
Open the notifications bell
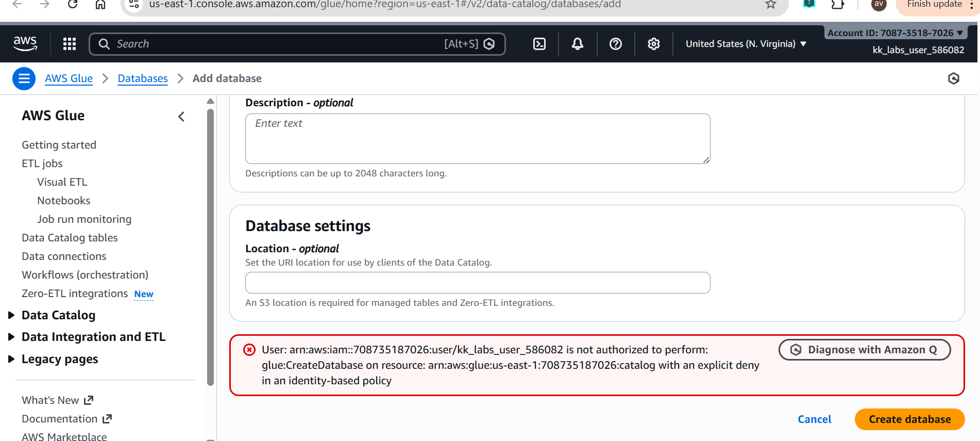tap(578, 44)
